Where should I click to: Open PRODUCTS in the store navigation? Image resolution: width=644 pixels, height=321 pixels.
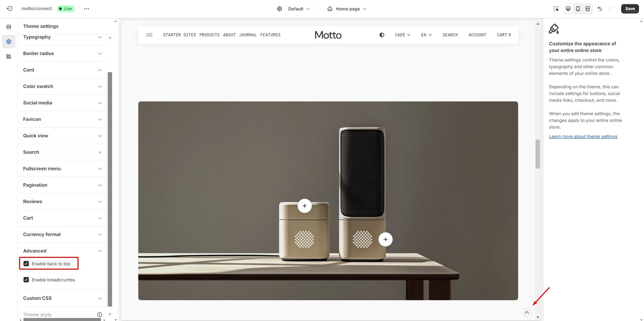[x=209, y=35]
